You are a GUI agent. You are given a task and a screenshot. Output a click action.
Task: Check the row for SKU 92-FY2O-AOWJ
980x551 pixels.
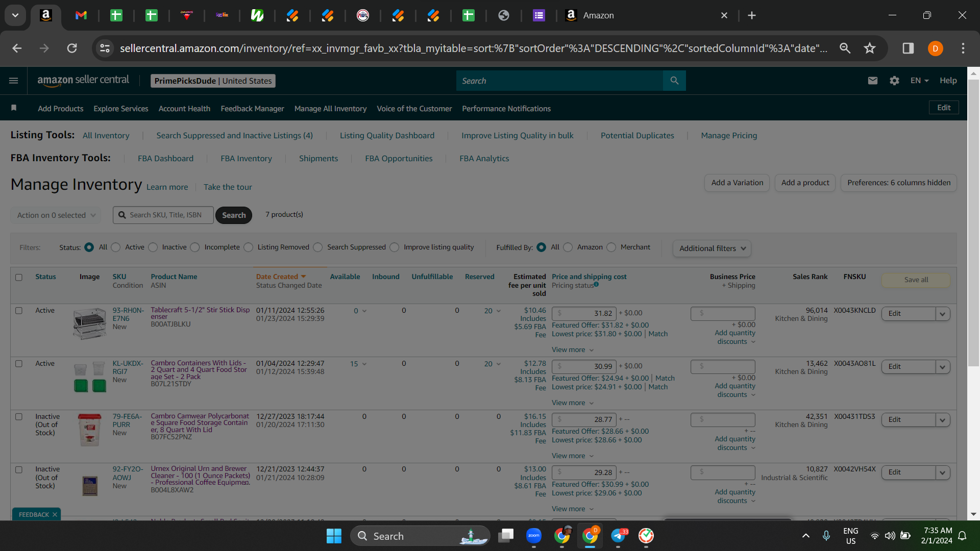[x=19, y=470]
